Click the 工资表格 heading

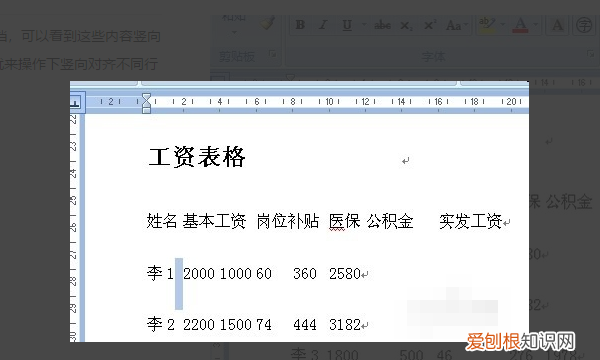tap(197, 157)
